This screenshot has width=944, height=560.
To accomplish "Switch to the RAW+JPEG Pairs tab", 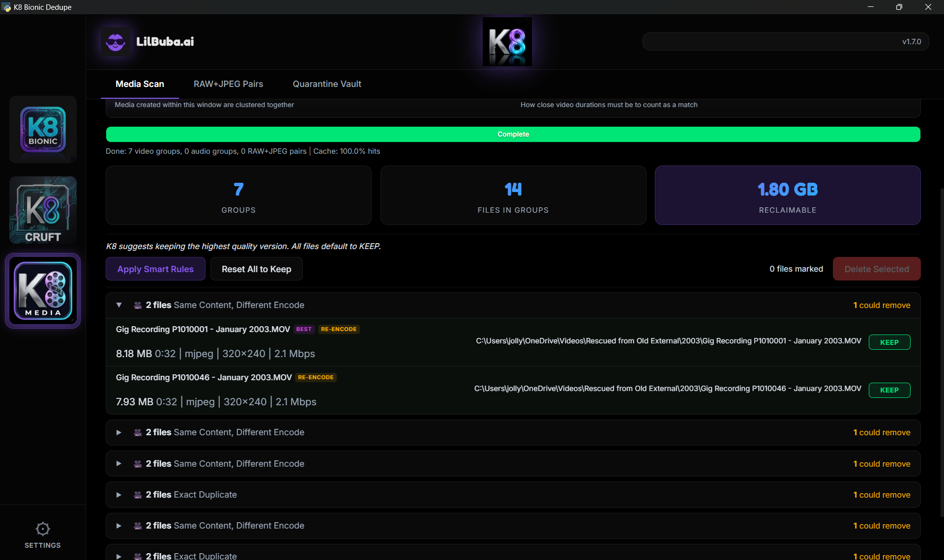I will tap(228, 84).
